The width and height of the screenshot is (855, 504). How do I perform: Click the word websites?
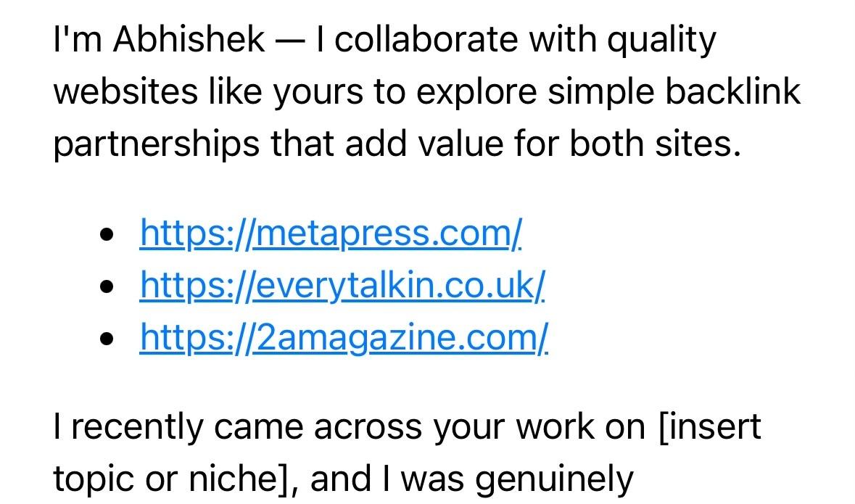click(x=125, y=91)
